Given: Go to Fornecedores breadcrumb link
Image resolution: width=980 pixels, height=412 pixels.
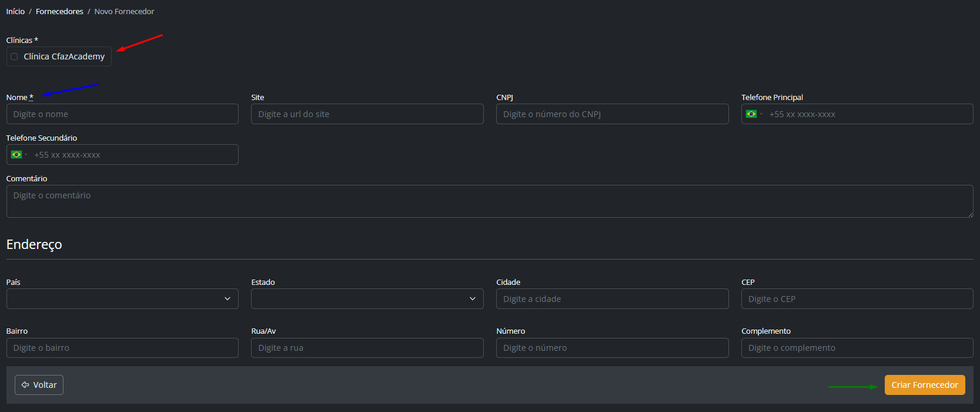Looking at the screenshot, I should coord(59,11).
